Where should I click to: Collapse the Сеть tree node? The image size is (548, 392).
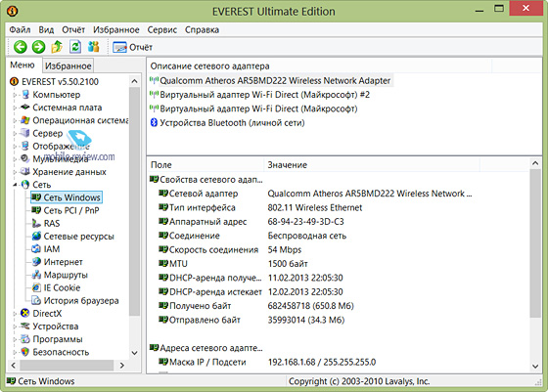pyautogui.click(x=15, y=185)
